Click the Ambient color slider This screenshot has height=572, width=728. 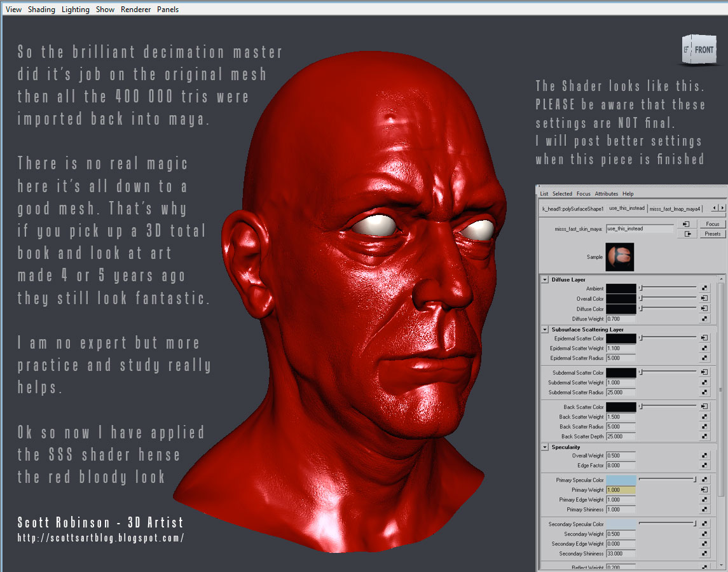[x=668, y=288]
